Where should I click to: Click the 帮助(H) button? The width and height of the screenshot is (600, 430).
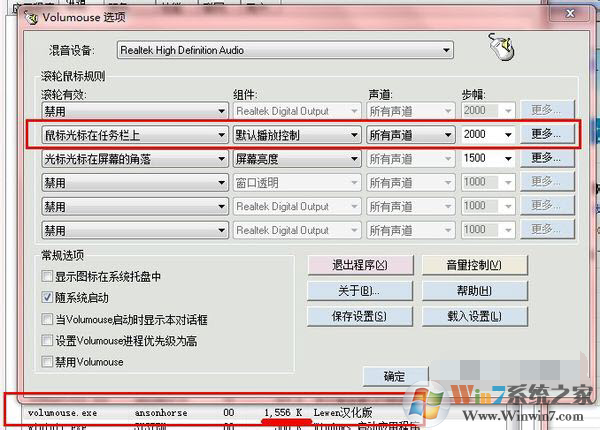[x=474, y=291]
